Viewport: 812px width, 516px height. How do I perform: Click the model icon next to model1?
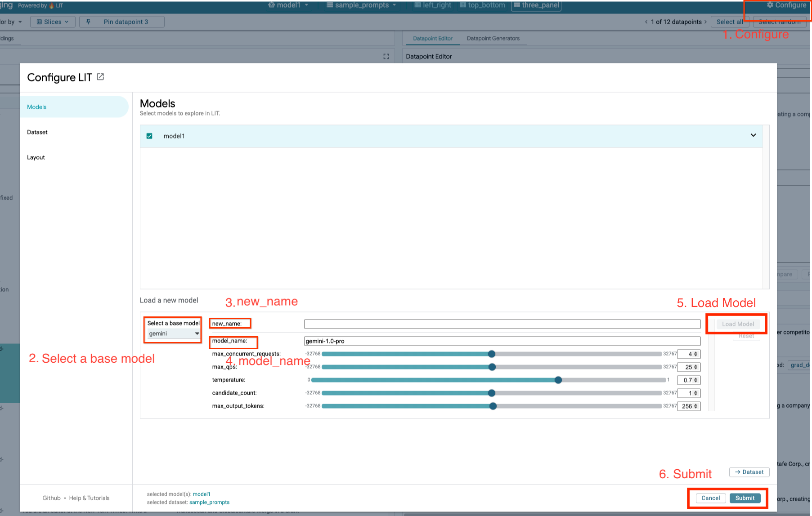tap(271, 5)
